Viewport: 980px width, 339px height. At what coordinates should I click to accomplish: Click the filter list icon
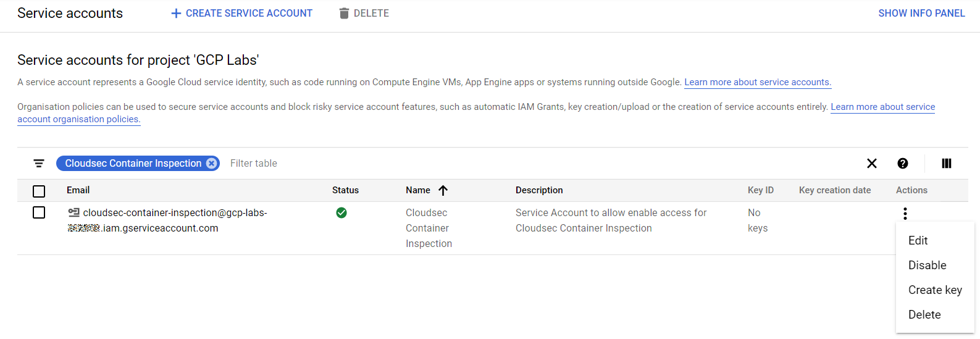pos(39,164)
